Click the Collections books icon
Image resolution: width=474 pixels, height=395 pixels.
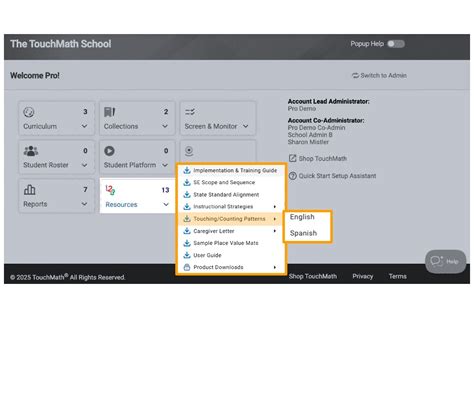pos(109,112)
